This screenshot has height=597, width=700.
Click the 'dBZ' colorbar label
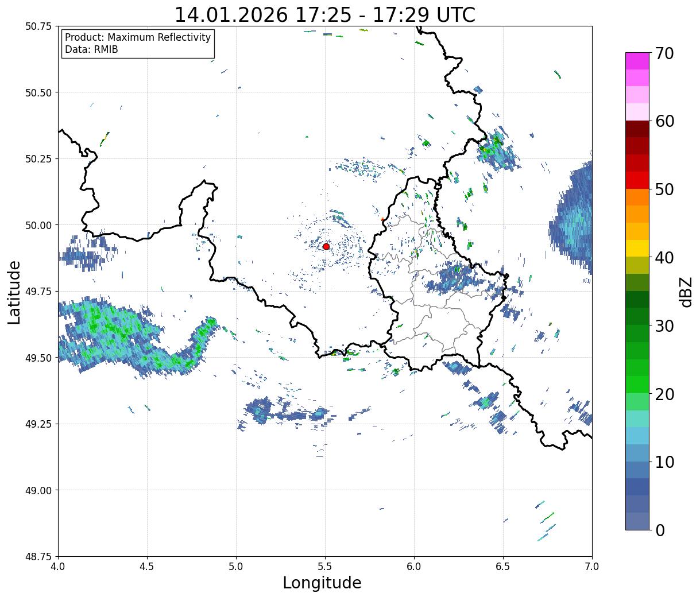(x=686, y=292)
